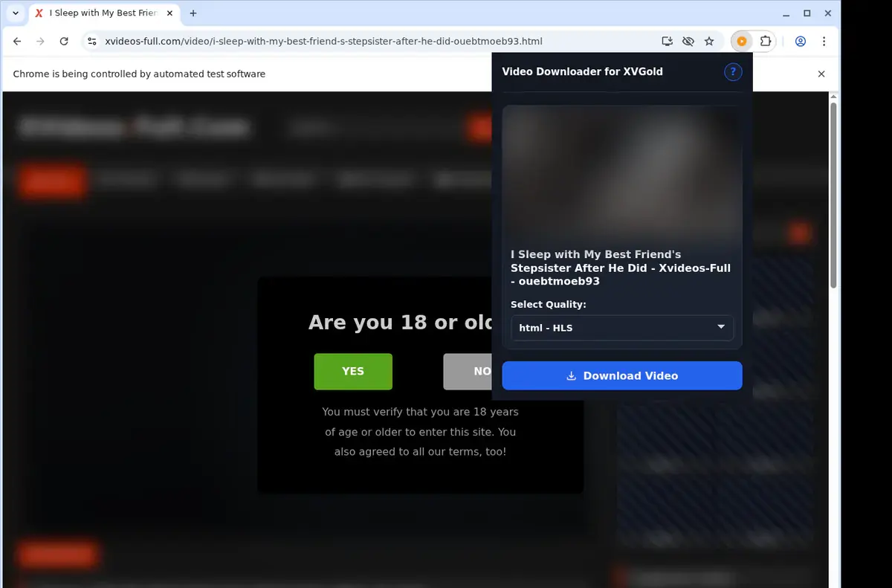The width and height of the screenshot is (892, 588).
Task: Open the help question mark in downloader popup
Action: [733, 72]
